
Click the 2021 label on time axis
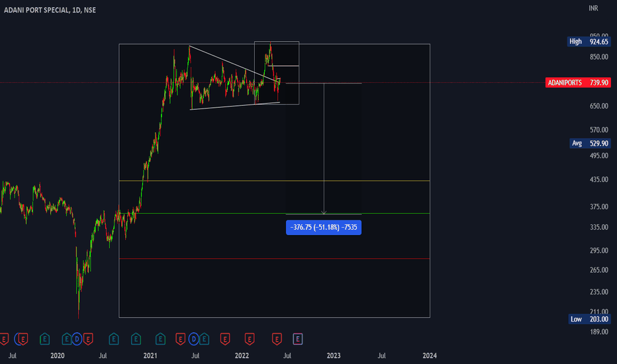[150, 356]
